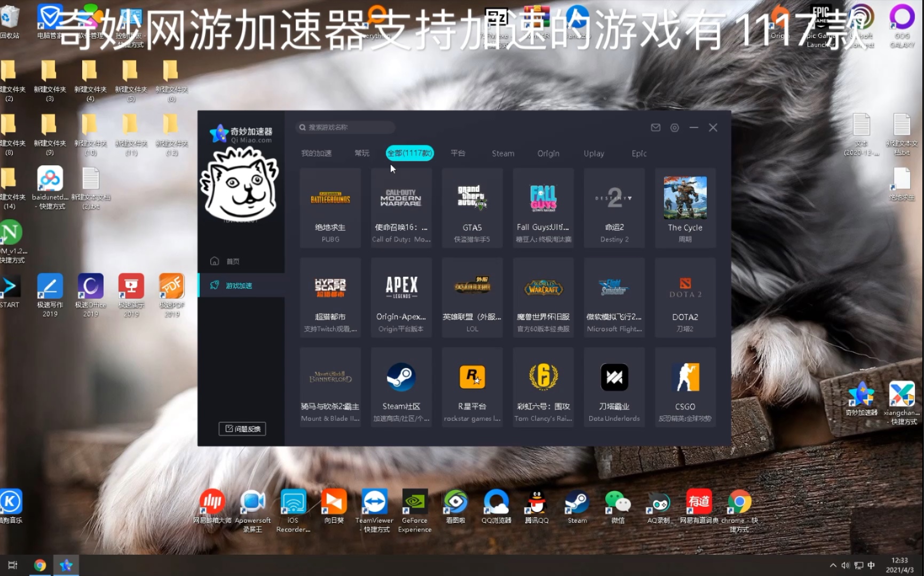Switch to the 我的加速 tab
Image resolution: width=924 pixels, height=576 pixels.
pyautogui.click(x=316, y=154)
